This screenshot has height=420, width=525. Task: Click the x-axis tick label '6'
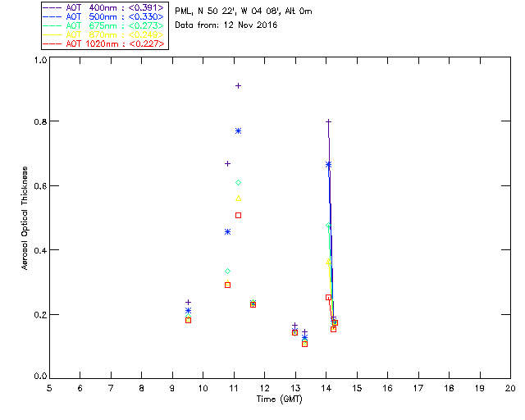[x=80, y=388]
